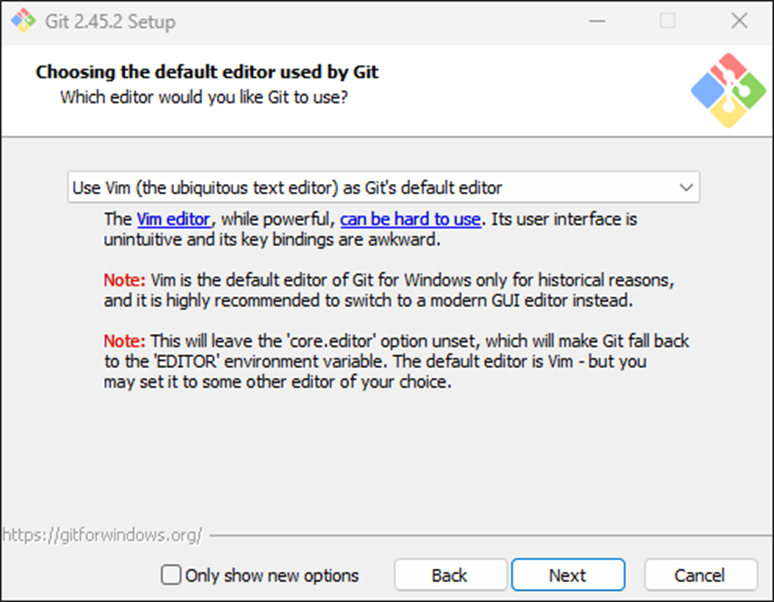Image resolution: width=774 pixels, height=602 pixels.
Task: Click the 'Which editor would you like' subtitle
Action: pos(204,97)
